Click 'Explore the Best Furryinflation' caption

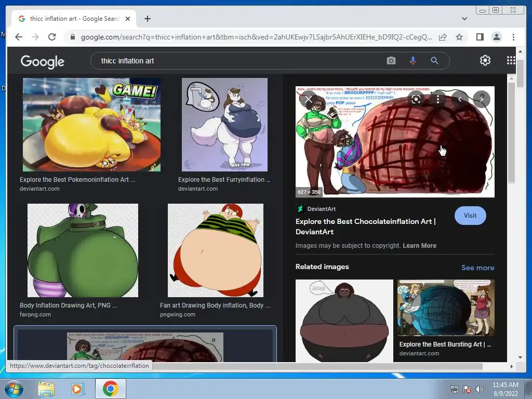pyautogui.click(x=224, y=179)
